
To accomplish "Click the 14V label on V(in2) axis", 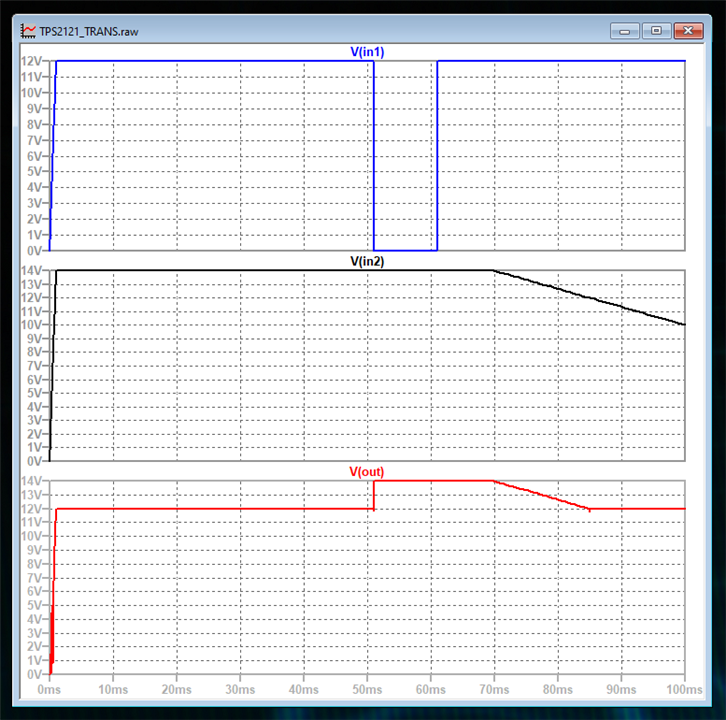I will point(31,270).
